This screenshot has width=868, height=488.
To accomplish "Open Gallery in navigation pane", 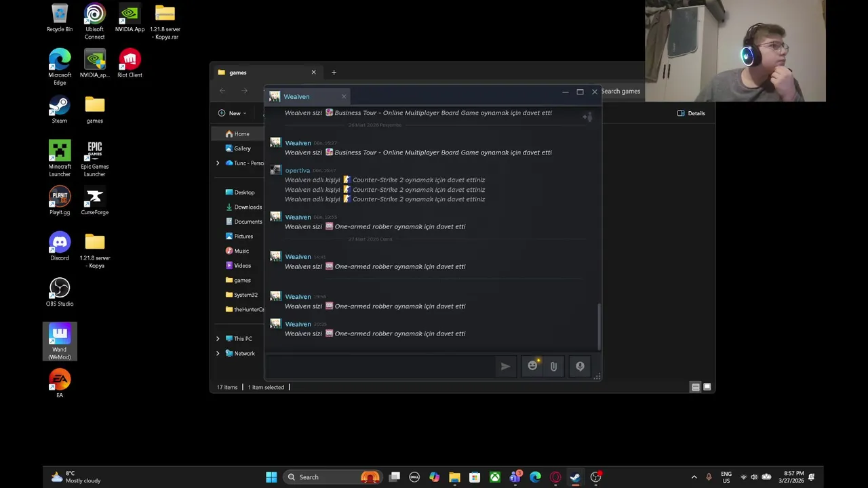I will click(x=239, y=148).
